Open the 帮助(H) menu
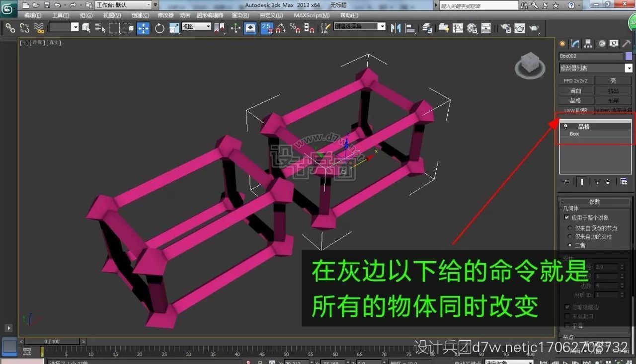636x364 pixels. [349, 15]
